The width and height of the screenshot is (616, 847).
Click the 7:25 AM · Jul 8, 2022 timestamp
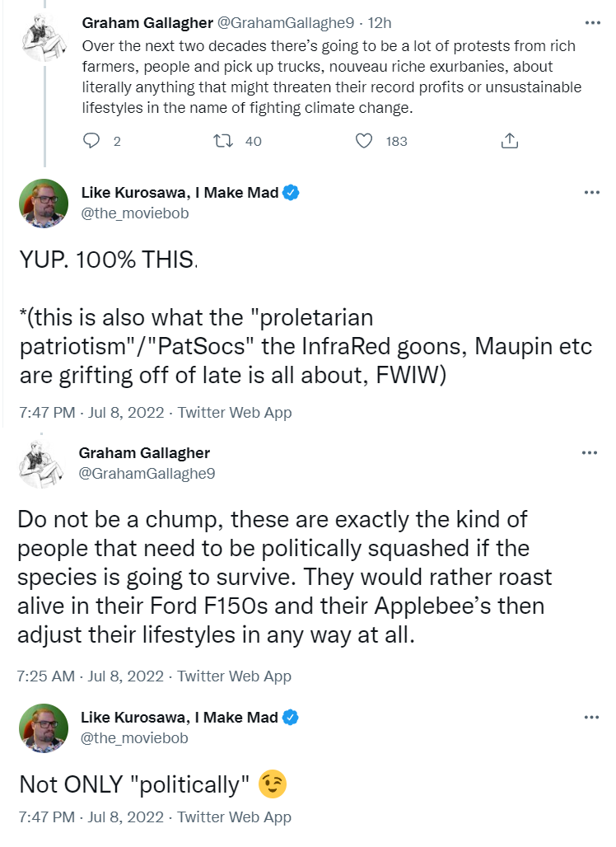click(91, 676)
